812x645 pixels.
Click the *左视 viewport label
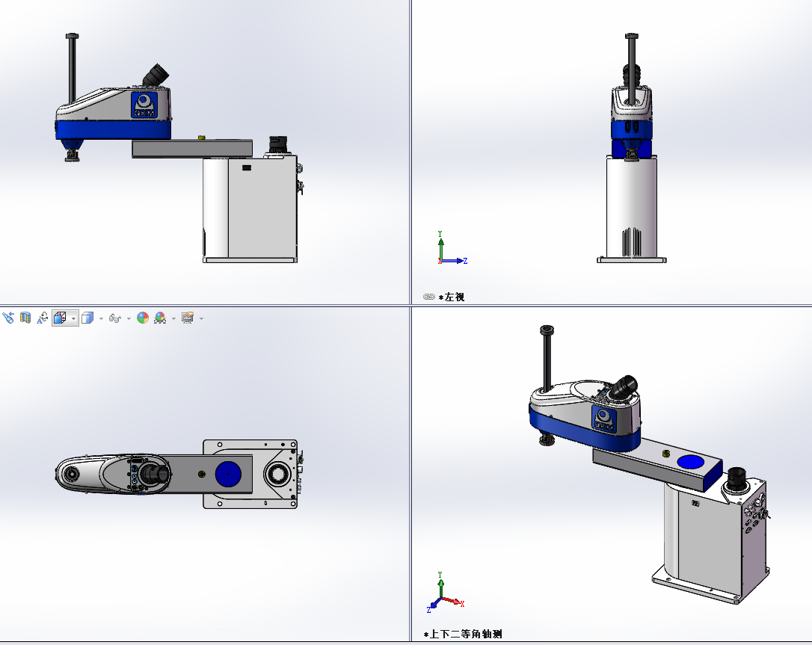[452, 297]
